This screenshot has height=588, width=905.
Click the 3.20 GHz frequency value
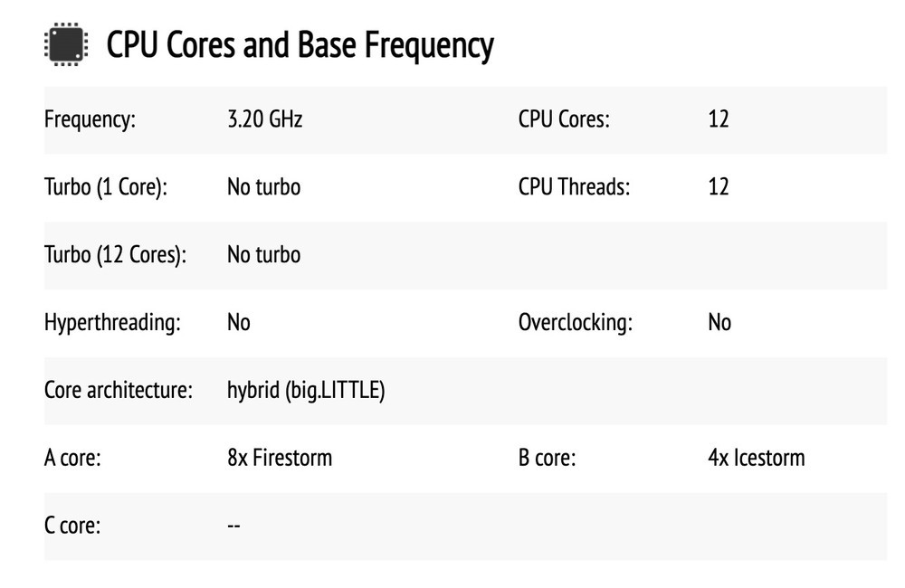point(264,119)
